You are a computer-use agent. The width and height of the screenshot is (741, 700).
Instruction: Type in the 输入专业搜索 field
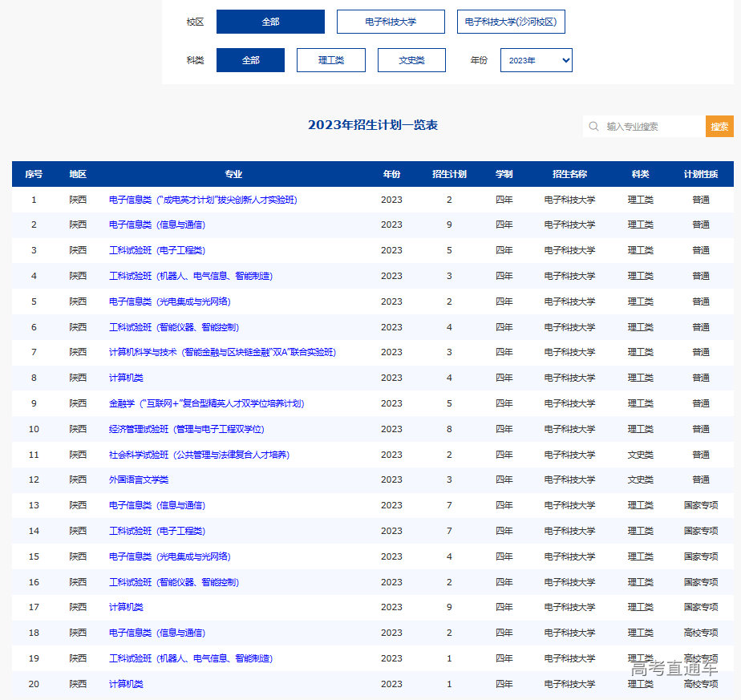point(653,127)
